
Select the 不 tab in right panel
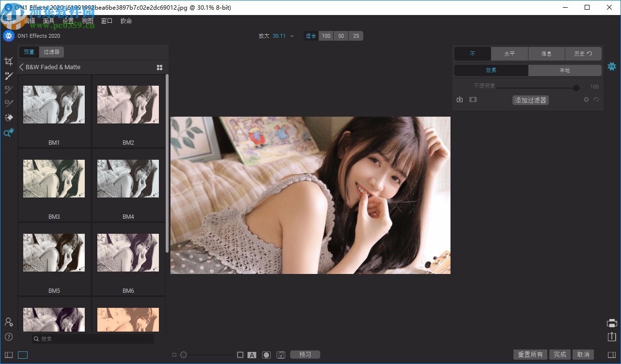(473, 54)
